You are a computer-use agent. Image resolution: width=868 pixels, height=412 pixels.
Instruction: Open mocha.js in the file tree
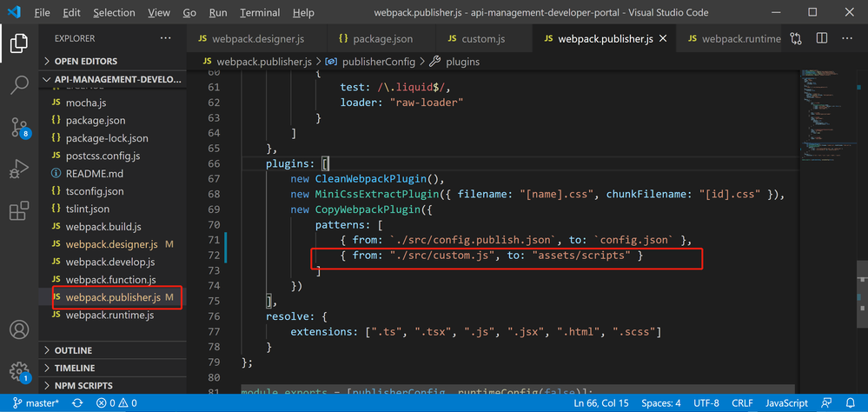pyautogui.click(x=112, y=103)
